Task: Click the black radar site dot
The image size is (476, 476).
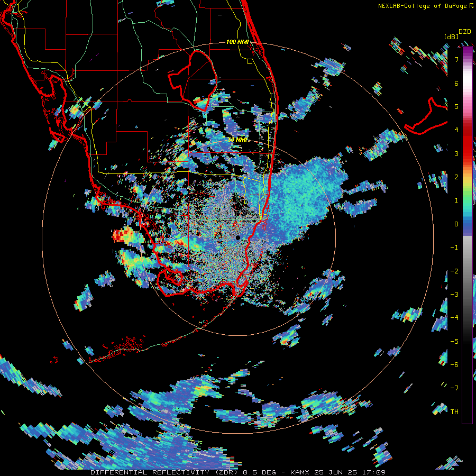Action: (237, 237)
